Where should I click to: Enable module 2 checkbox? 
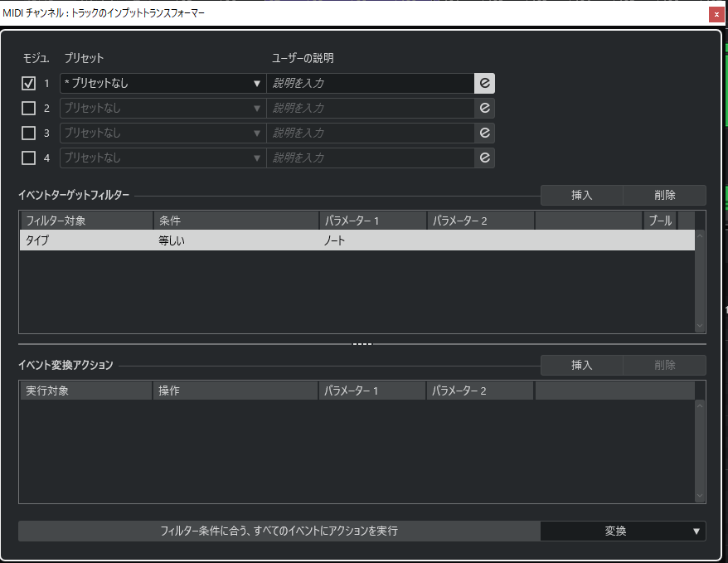click(28, 108)
